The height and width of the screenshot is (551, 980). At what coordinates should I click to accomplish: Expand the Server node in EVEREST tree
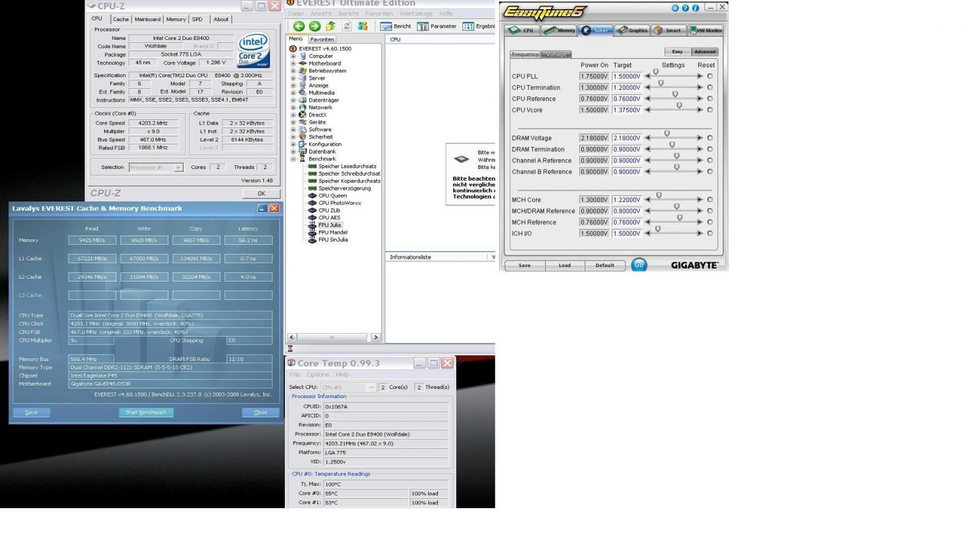293,78
